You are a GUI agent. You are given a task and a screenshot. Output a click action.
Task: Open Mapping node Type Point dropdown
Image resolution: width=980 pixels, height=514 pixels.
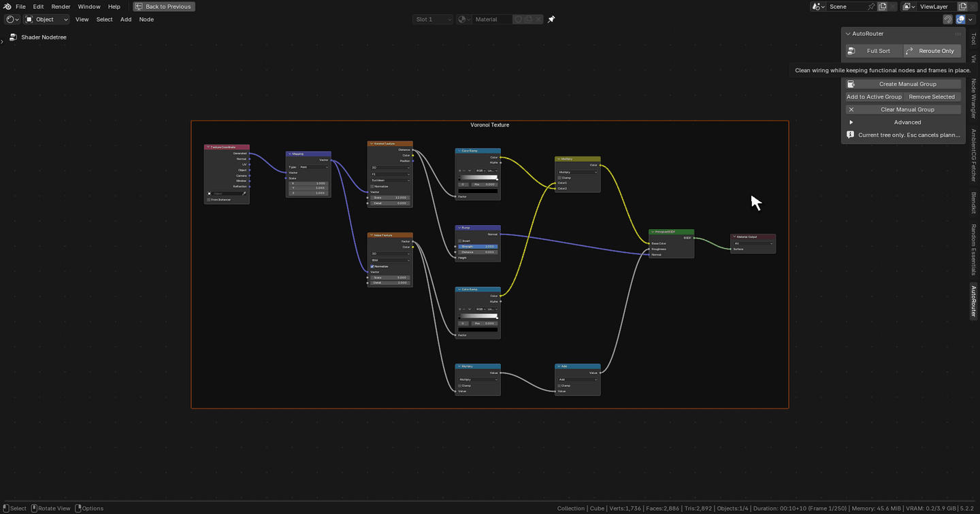point(314,167)
